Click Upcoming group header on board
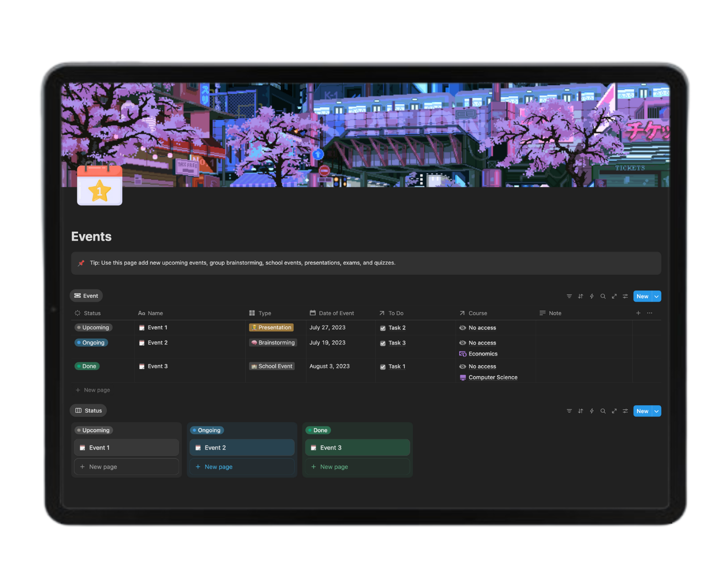This screenshot has height=582, width=728. pyautogui.click(x=94, y=431)
